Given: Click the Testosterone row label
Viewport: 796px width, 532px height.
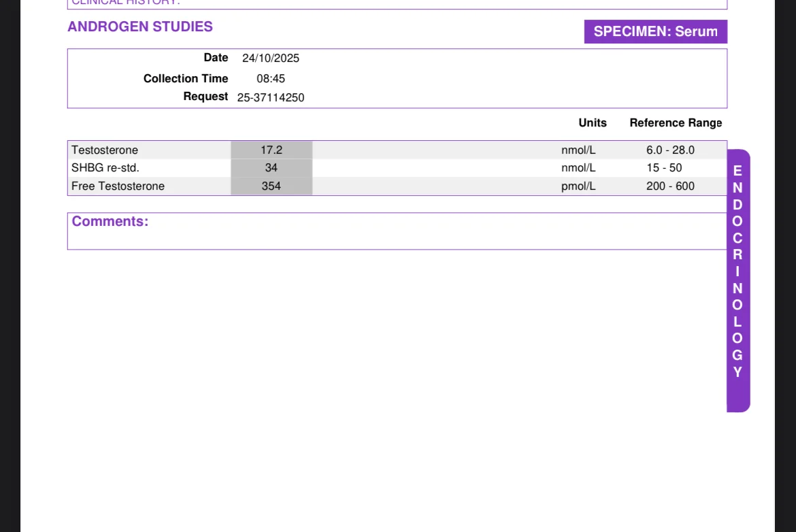Looking at the screenshot, I should click(105, 150).
